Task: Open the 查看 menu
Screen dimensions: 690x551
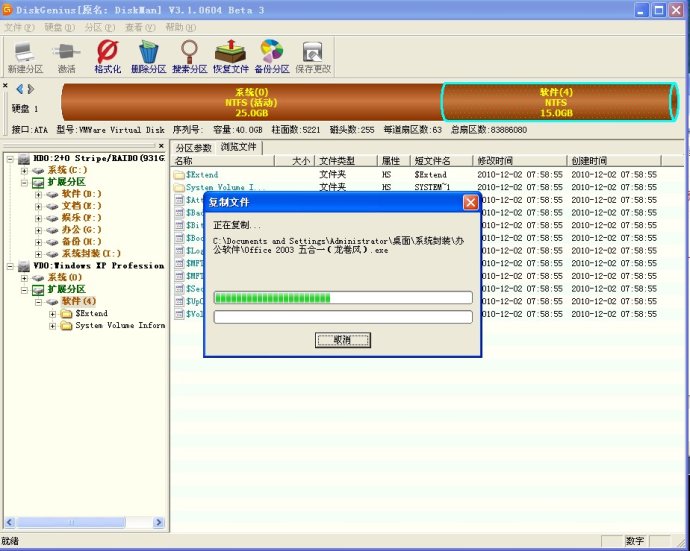Action: tap(140, 28)
